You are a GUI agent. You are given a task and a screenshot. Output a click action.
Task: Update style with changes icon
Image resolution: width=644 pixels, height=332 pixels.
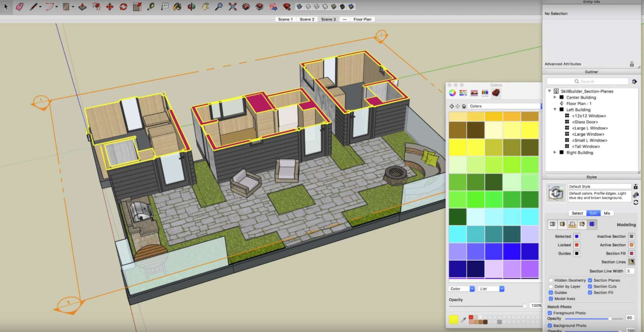636,203
